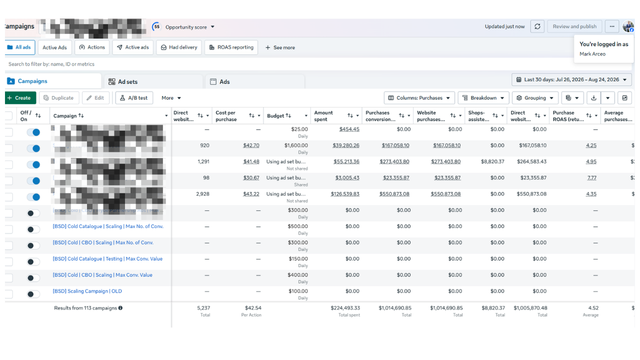Screen dimensions: 640x360
Task: Click Review and publish button
Action: pyautogui.click(x=574, y=27)
